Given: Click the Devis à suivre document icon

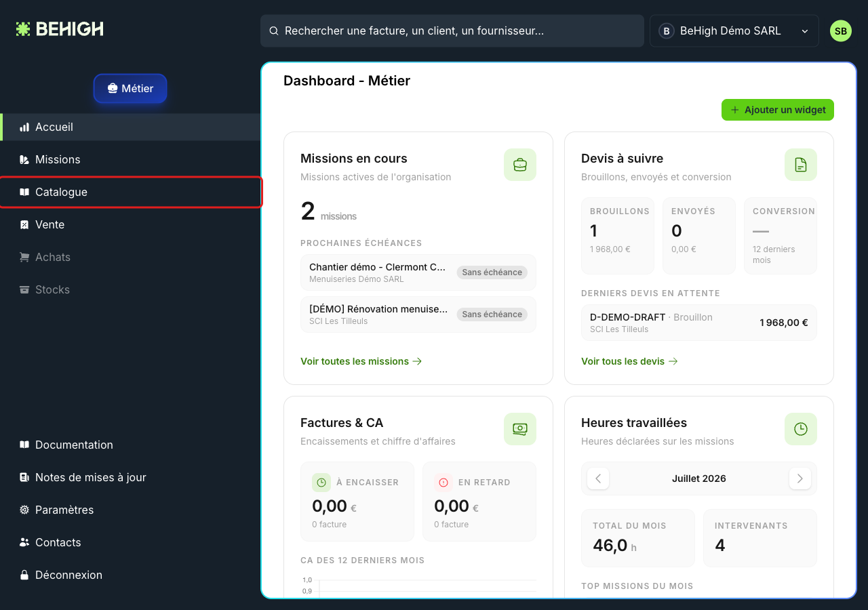Looking at the screenshot, I should (x=801, y=165).
